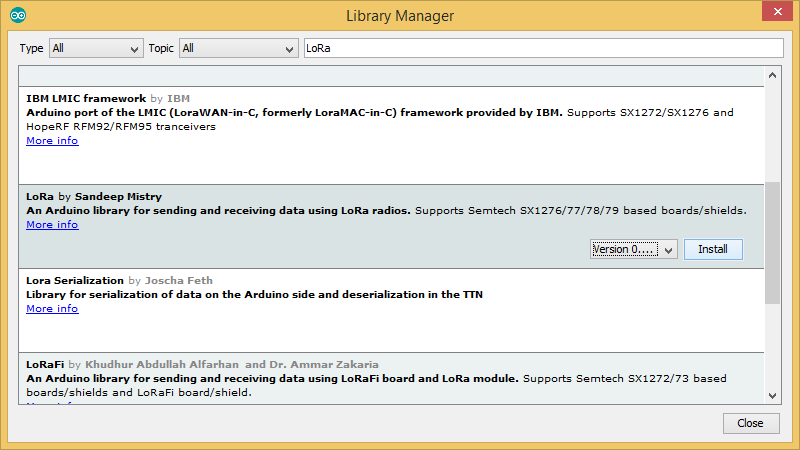Open the LoRa library version dropdown

click(634, 249)
